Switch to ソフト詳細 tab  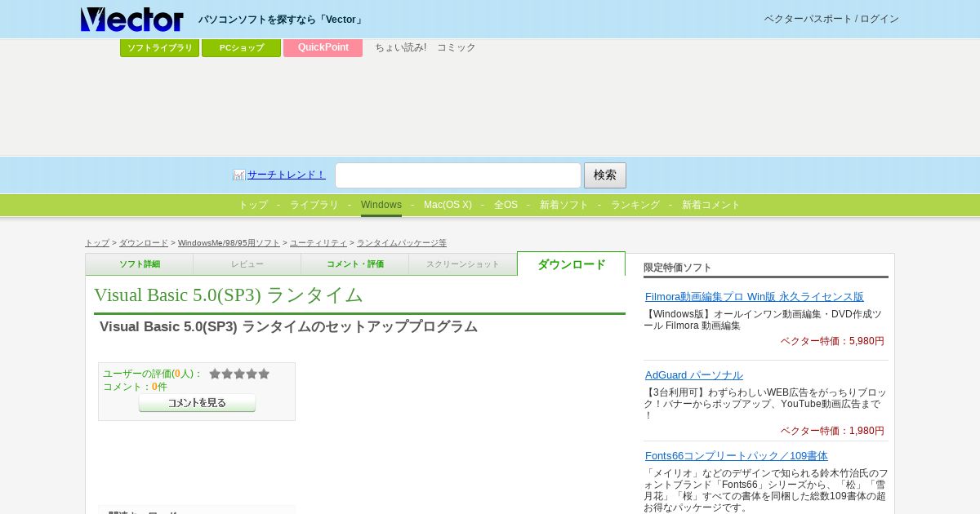click(x=140, y=264)
